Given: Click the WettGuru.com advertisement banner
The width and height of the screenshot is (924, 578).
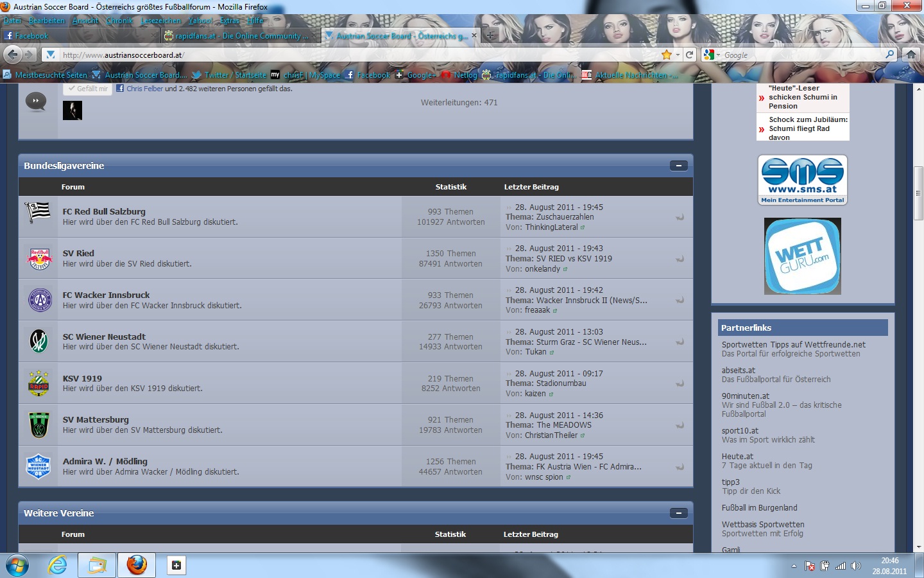Looking at the screenshot, I should (802, 256).
